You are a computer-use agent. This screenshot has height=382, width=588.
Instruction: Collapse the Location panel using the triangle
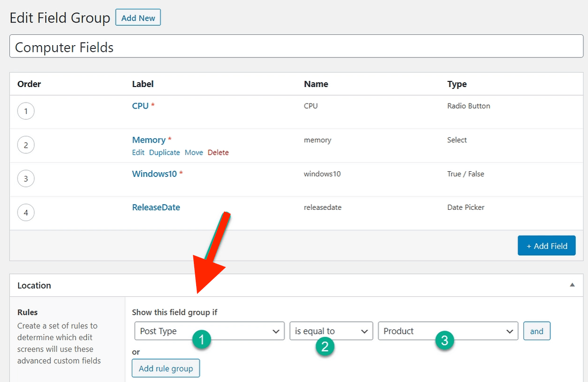pyautogui.click(x=572, y=285)
